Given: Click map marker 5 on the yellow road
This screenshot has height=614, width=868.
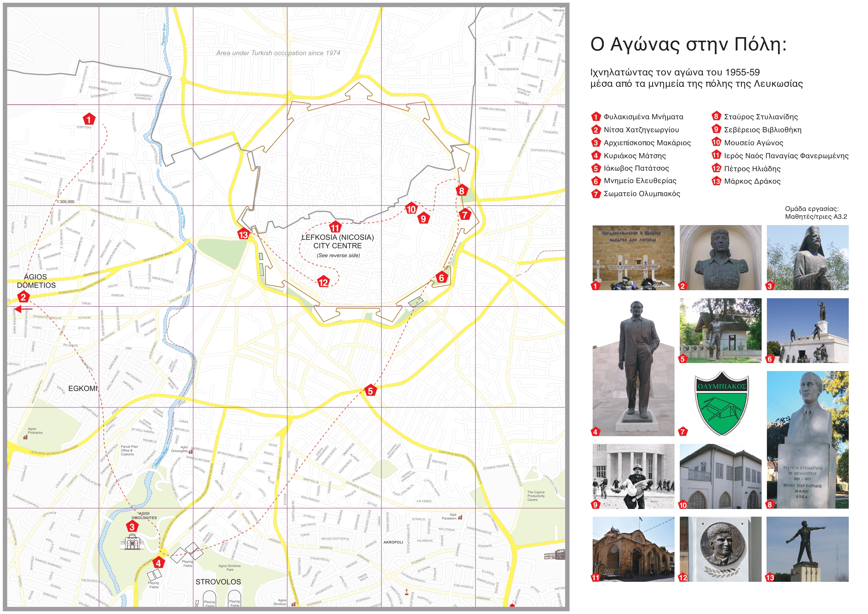Looking at the screenshot, I should (371, 391).
